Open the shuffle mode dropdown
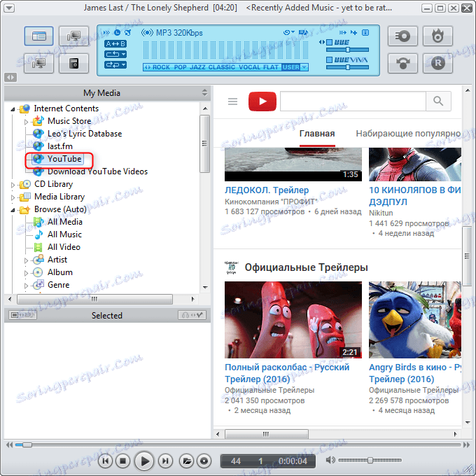This screenshot has height=476, width=476. click(x=115, y=64)
